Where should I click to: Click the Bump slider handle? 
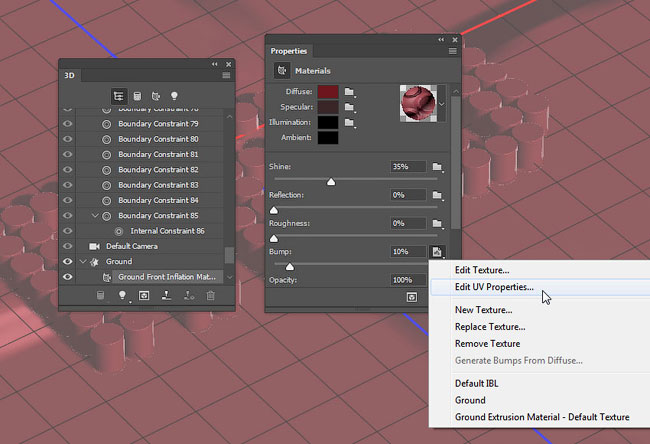(290, 267)
